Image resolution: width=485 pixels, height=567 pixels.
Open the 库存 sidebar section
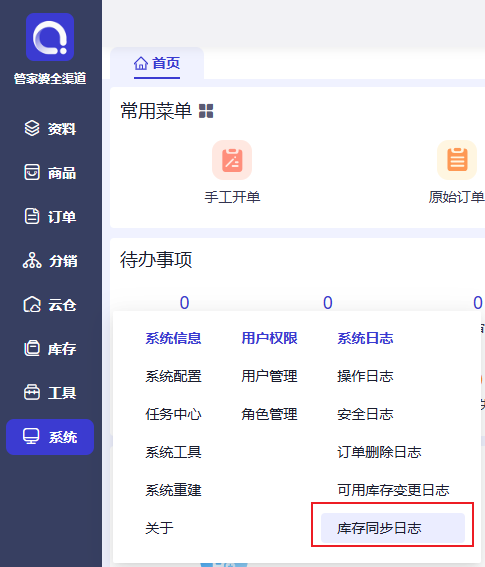(50, 349)
